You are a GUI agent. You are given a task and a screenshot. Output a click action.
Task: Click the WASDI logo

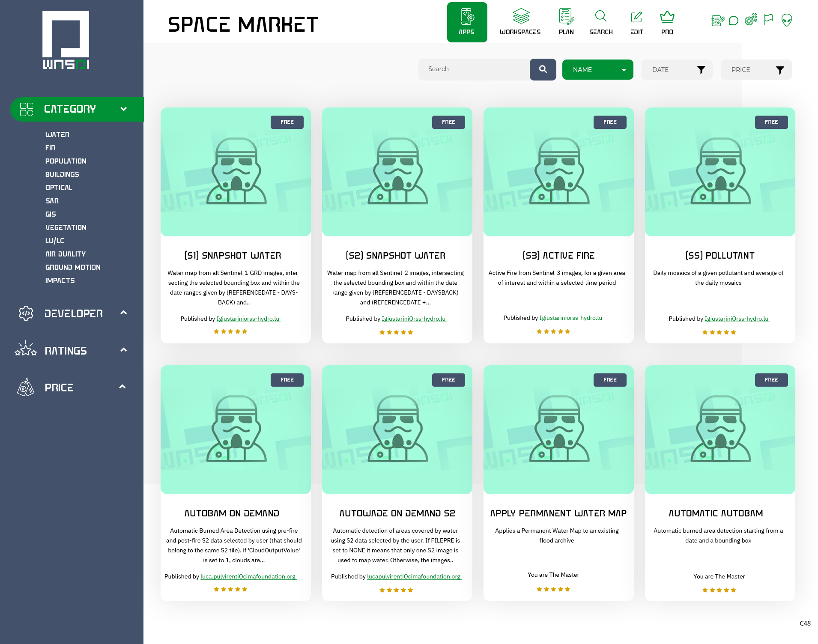66,40
